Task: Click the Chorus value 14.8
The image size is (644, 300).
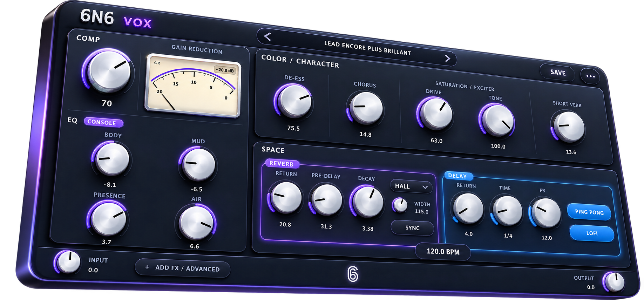Action: click(365, 134)
